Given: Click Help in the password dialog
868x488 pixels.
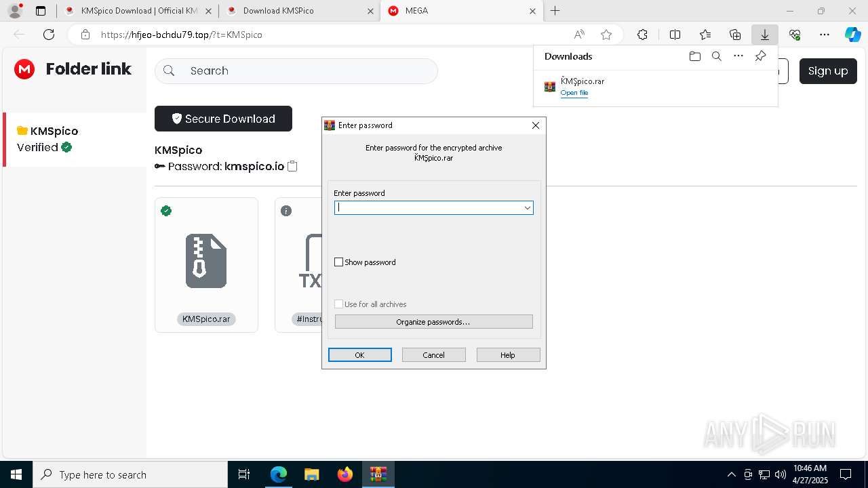Looking at the screenshot, I should coord(508,354).
